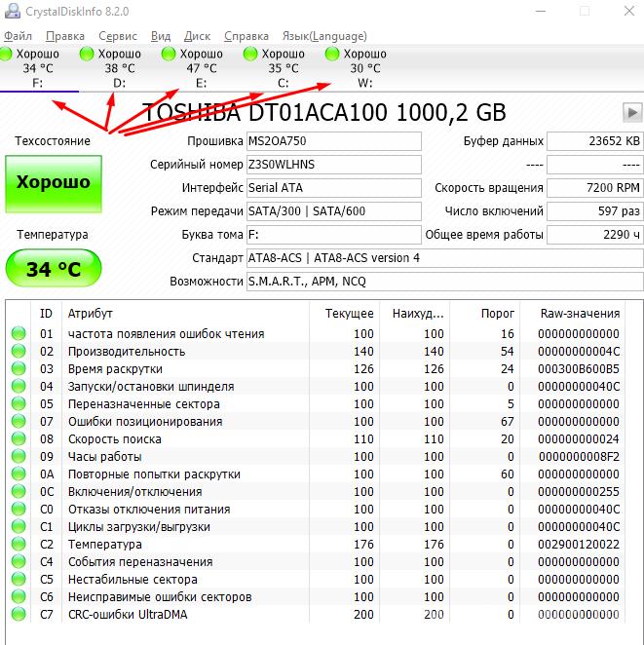The image size is (644, 645).
Task: Click the next disk arrow button
Action: click(632, 112)
